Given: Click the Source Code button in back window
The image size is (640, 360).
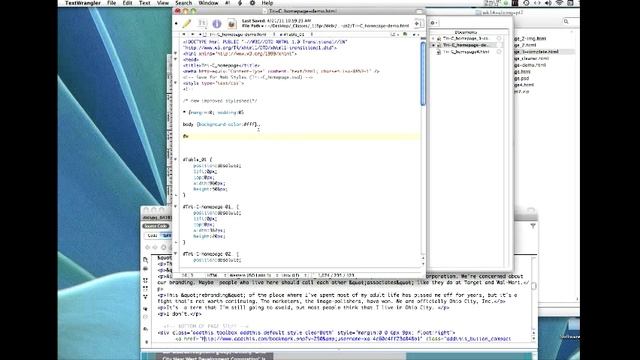Looking at the screenshot, I should [x=156, y=226].
